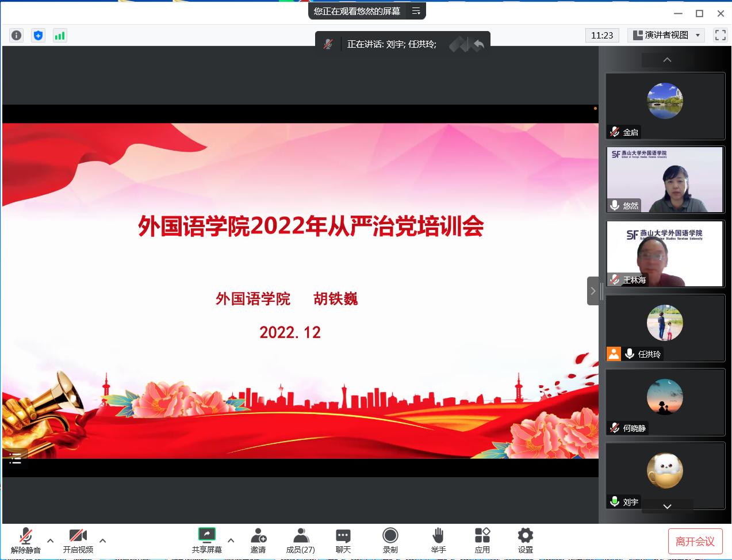The width and height of the screenshot is (732, 560).
Task: Open the Apps menu
Action: (482, 540)
